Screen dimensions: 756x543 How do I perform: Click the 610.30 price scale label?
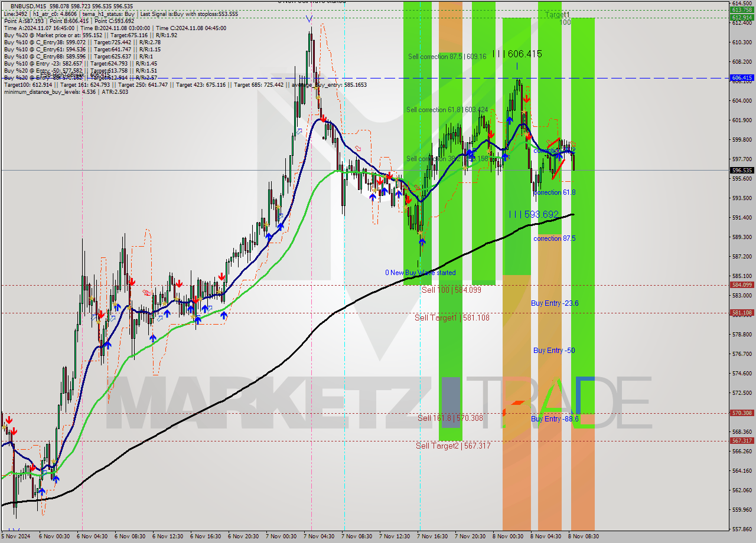coord(742,42)
